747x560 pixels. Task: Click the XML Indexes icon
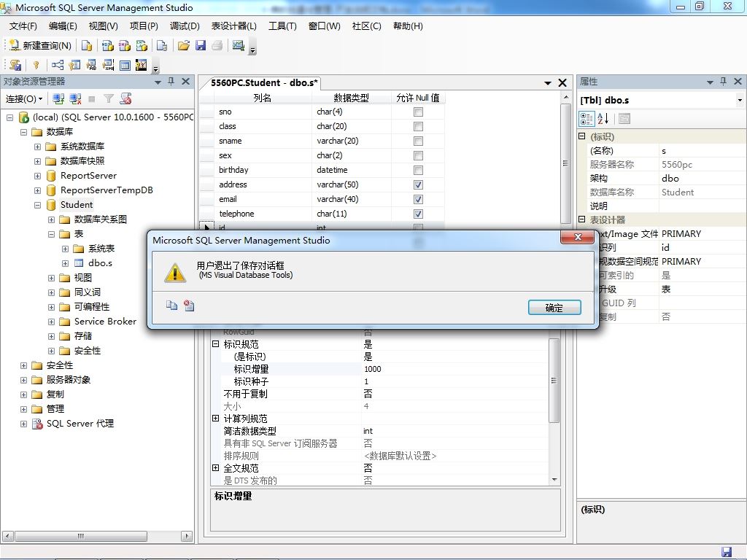pyautogui.click(x=109, y=65)
